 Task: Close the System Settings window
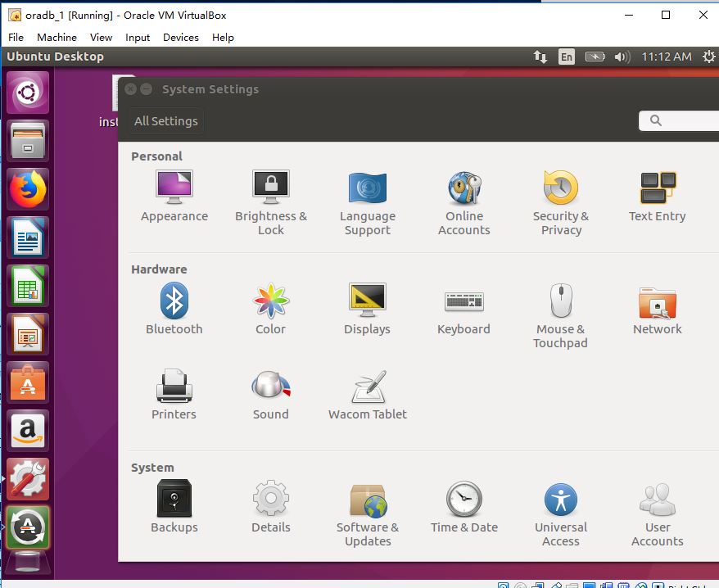click(x=131, y=89)
